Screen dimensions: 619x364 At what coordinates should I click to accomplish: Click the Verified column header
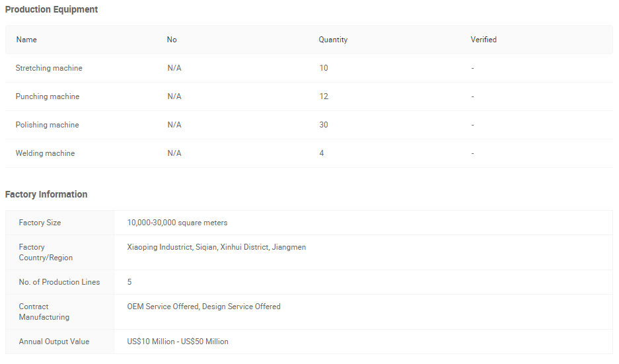(x=484, y=40)
